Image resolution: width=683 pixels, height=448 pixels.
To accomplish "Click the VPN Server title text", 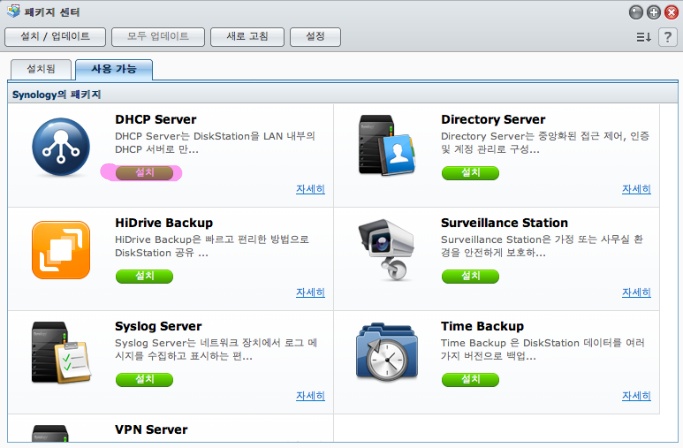I will 151,429.
